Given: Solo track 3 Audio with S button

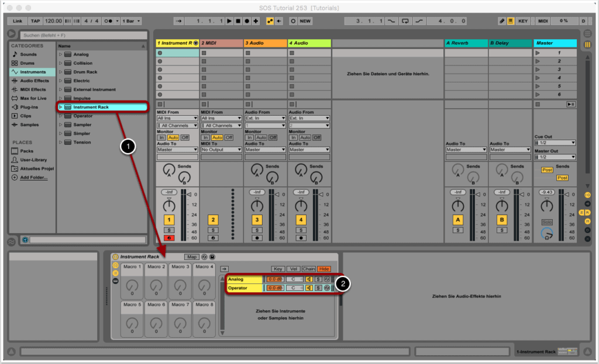Looking at the screenshot, I should pos(257,230).
